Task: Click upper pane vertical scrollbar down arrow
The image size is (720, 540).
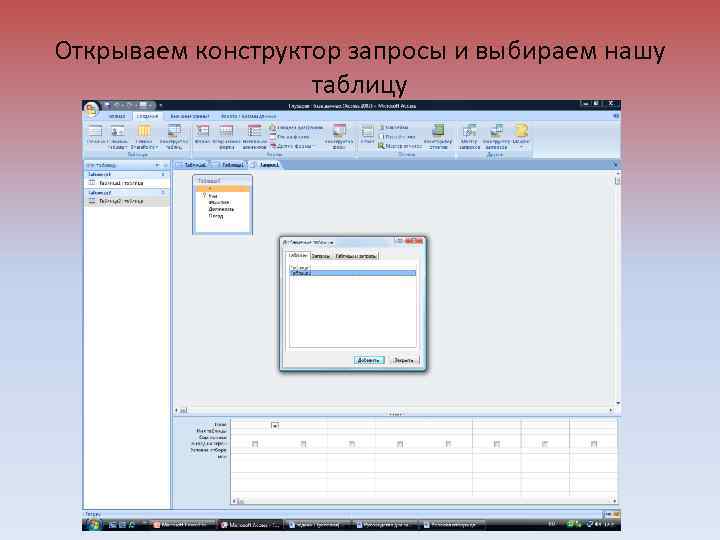Action: (618, 404)
